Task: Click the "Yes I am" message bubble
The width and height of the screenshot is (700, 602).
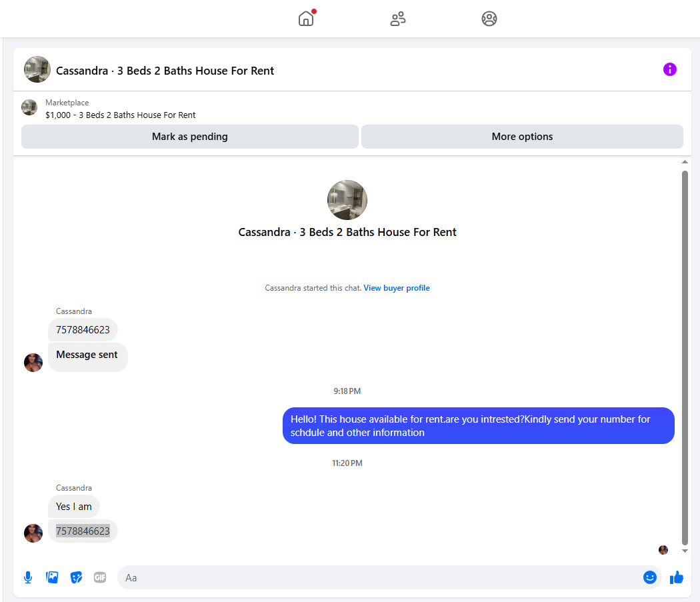Action: pos(73,507)
